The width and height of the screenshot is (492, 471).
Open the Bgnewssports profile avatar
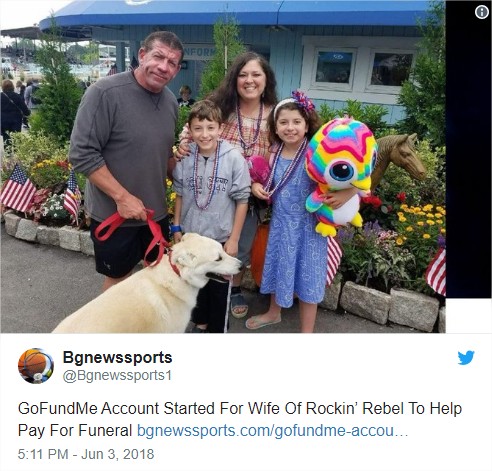pos(36,366)
